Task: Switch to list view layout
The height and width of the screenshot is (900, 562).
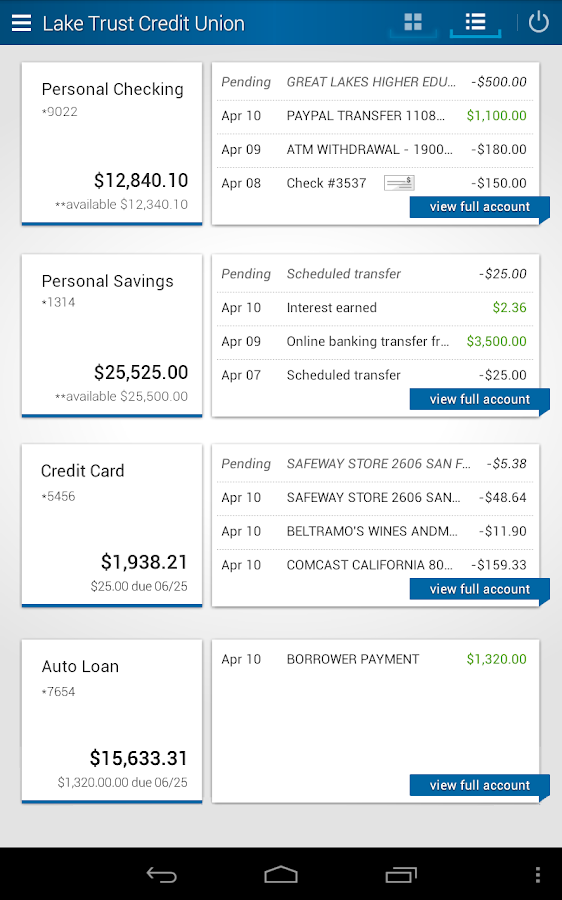Action: click(x=475, y=22)
